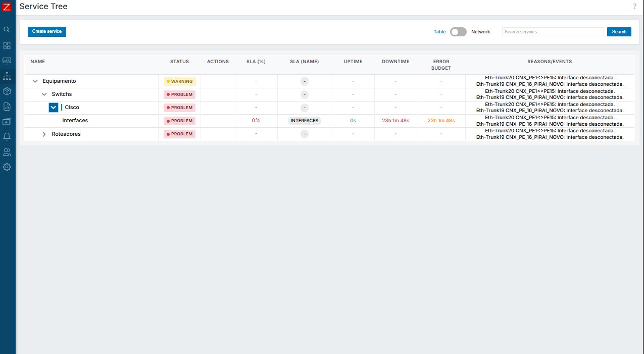The image size is (644, 354).
Task: Click the REASONS/EVENTS column header
Action: [550, 62]
